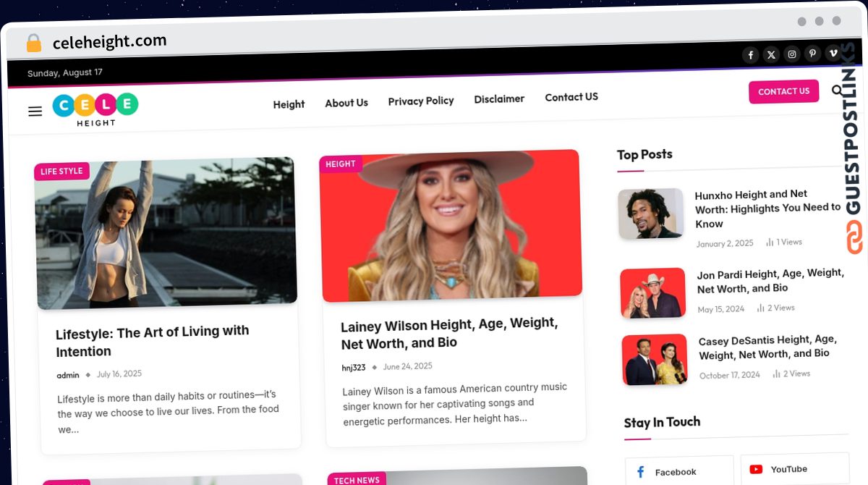Click the HEIGHT category tag
Image resolution: width=868 pixels, height=485 pixels.
tap(341, 164)
